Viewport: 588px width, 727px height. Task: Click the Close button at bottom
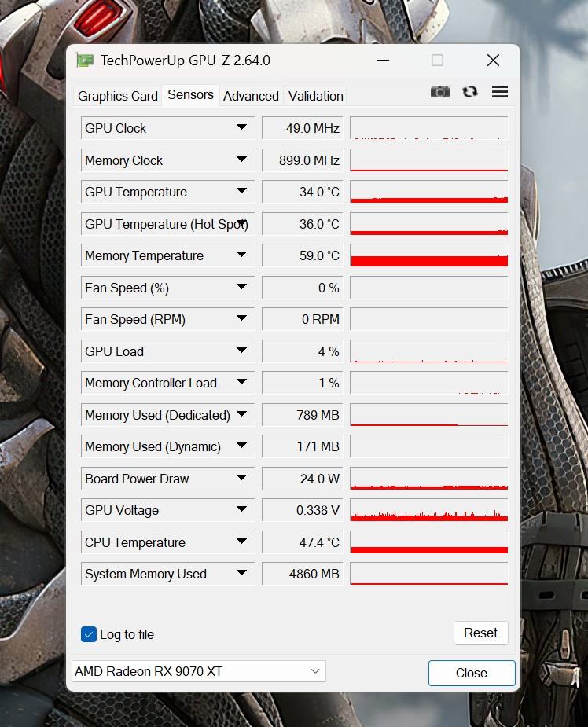pyautogui.click(x=472, y=673)
